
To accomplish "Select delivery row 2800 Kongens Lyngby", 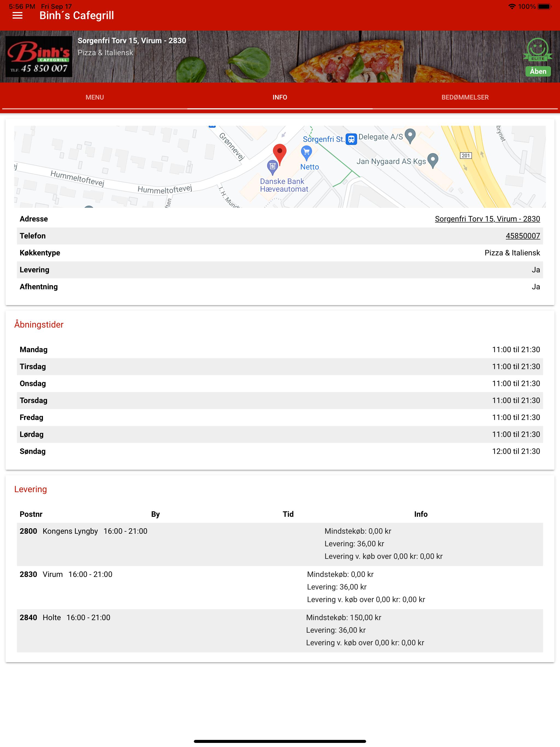I will pos(280,544).
